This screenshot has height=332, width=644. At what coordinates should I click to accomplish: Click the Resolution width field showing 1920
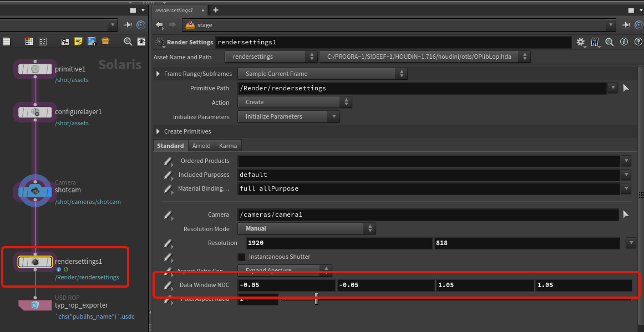pyautogui.click(x=339, y=243)
